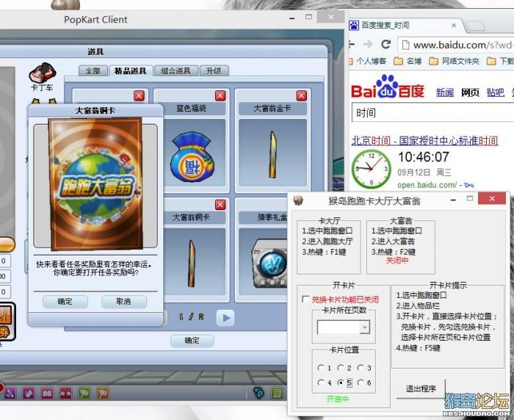Screen dimensions: 514x420
Task: Confirm opening reward with 确定 in dialog
Action: coord(65,301)
